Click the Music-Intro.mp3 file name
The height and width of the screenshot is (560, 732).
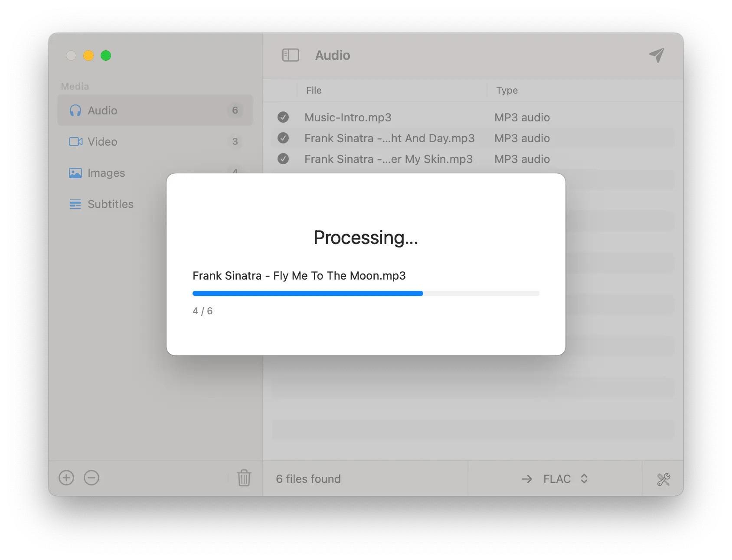tap(348, 117)
